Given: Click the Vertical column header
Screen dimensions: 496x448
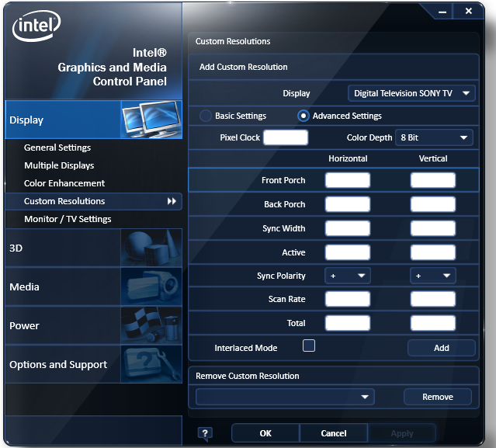Looking at the screenshot, I should click(433, 158).
